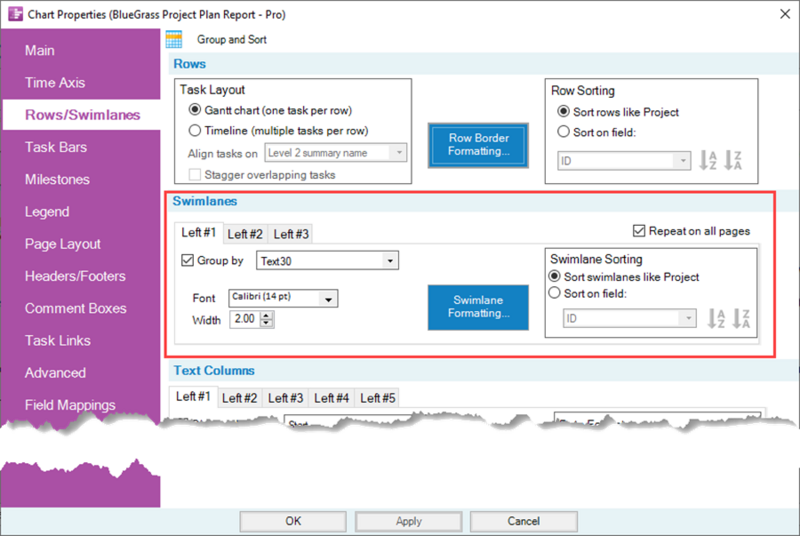
Task: Click Row Sorting descending Z-A icon
Action: [x=733, y=161]
